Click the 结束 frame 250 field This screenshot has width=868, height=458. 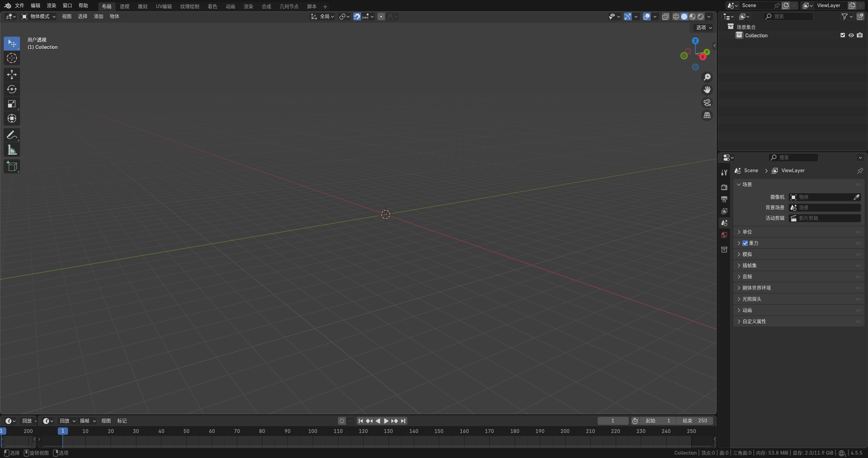(695, 421)
